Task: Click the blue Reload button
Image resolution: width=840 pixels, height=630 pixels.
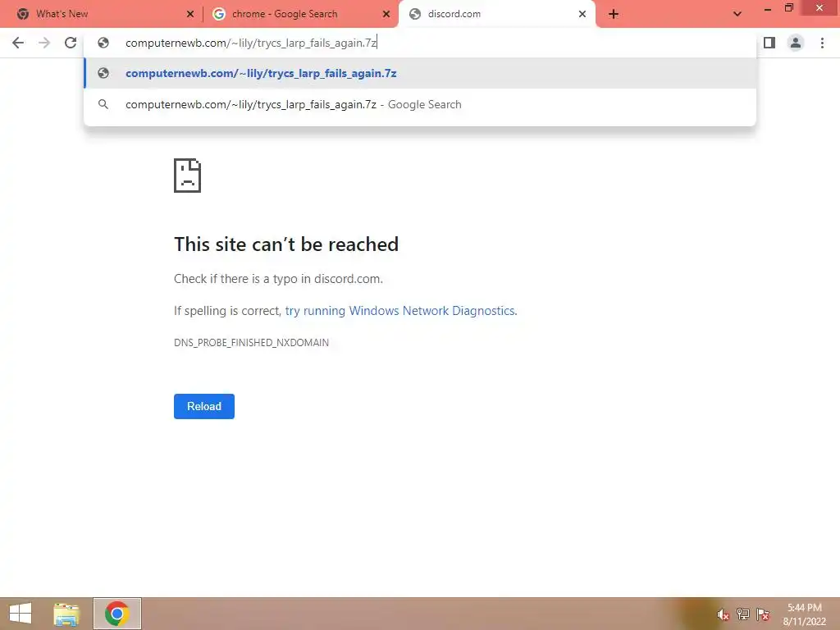Action: pos(204,407)
